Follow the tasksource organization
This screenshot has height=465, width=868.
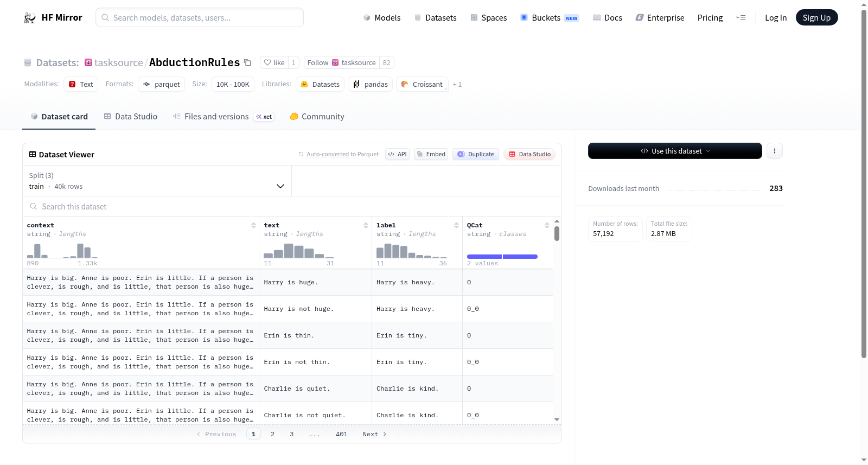point(341,62)
